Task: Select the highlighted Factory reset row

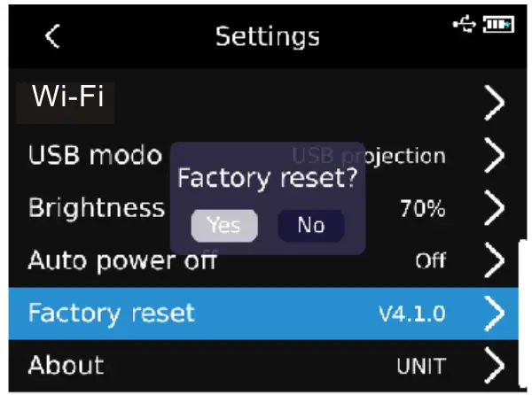Action: coord(111,313)
